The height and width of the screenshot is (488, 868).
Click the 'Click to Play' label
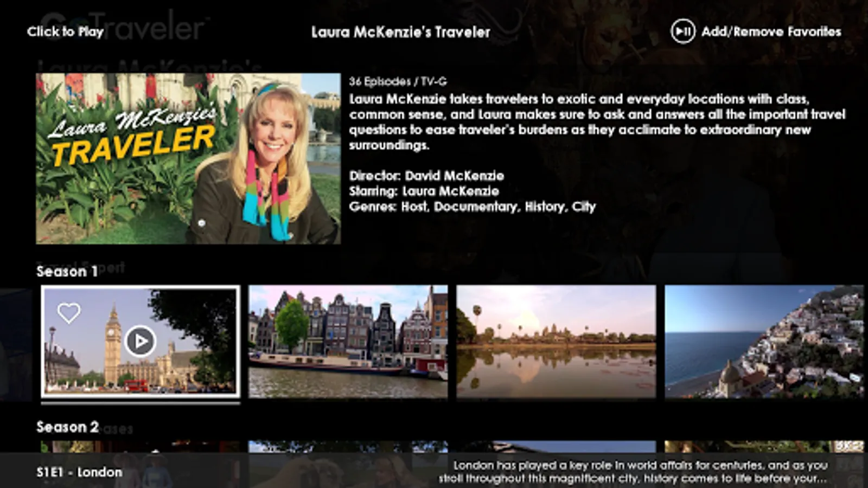(x=66, y=31)
